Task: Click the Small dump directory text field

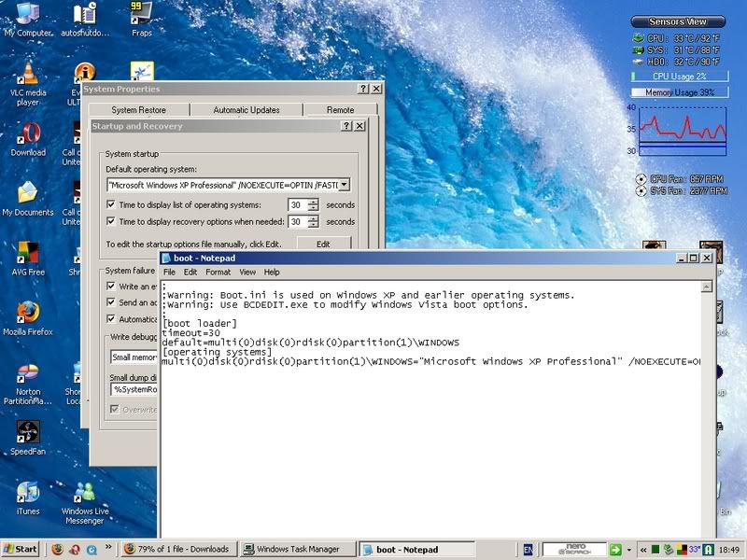Action: (x=133, y=388)
